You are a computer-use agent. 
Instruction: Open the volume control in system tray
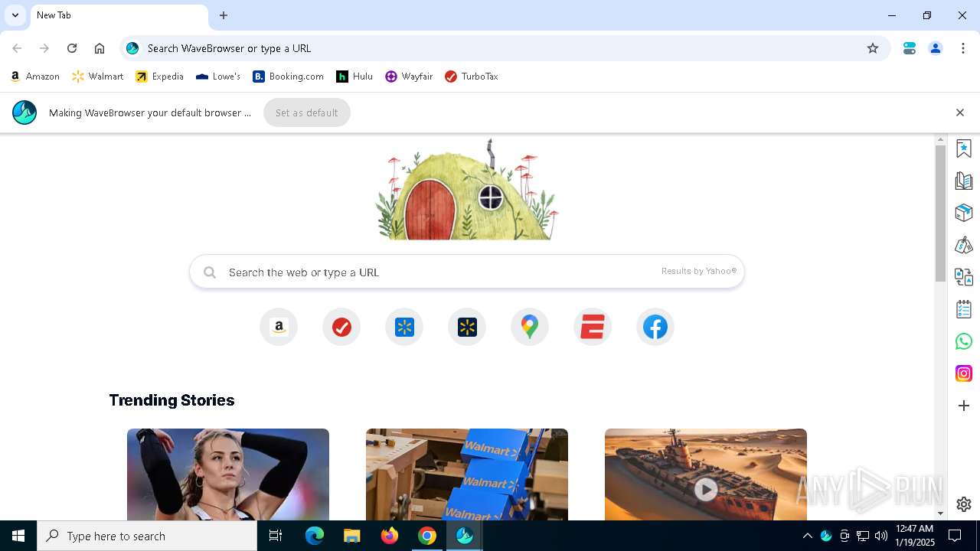click(x=881, y=536)
